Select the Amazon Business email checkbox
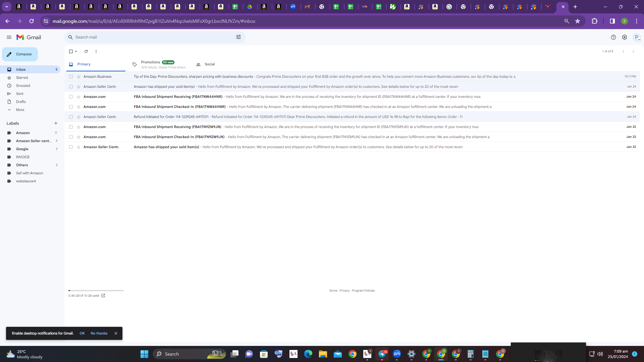 (71, 77)
